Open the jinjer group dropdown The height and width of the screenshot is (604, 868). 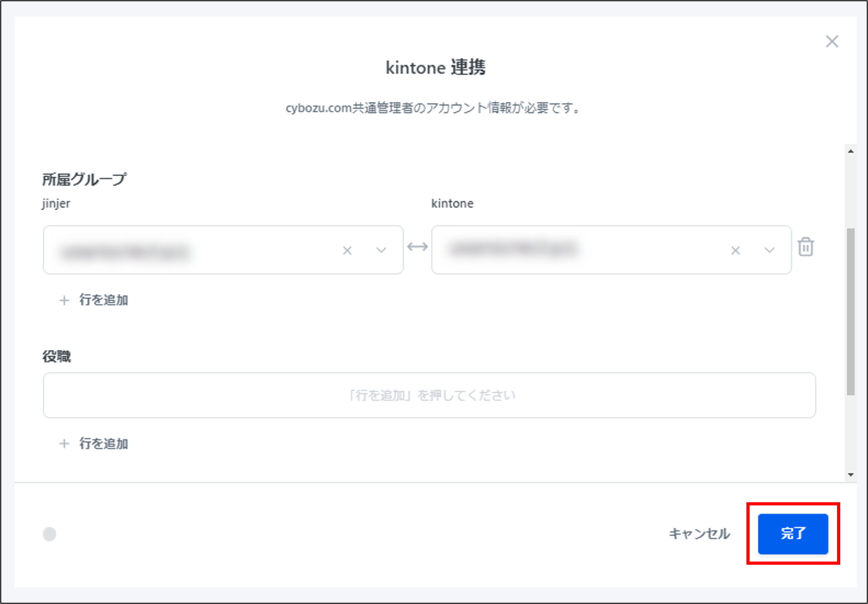tap(381, 250)
